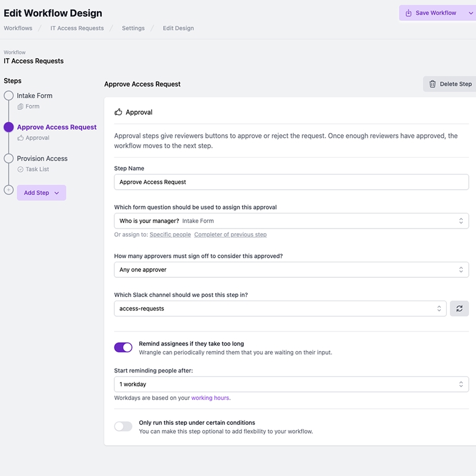
Task: Click the thumbs-up Approval header icon
Action: coord(118,112)
